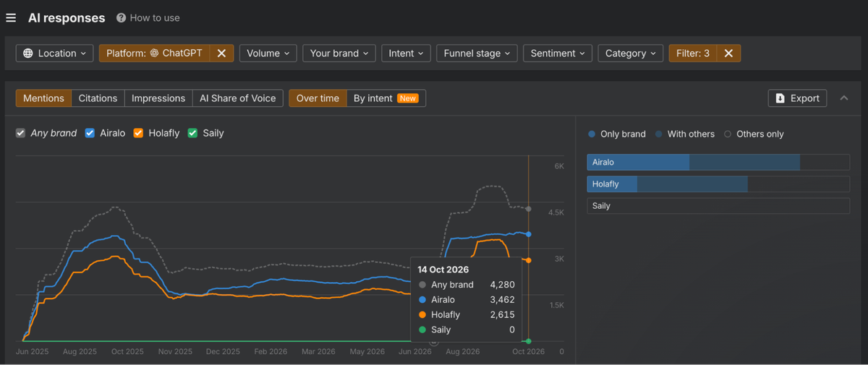Image resolution: width=868 pixels, height=365 pixels.
Task: Toggle the Any brand checkbox
Action: coord(21,133)
